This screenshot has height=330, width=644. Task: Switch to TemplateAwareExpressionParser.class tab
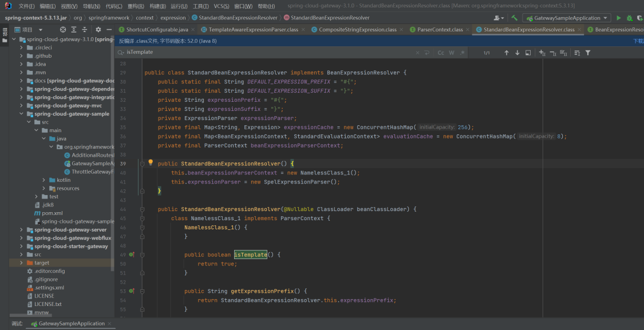coord(253,30)
